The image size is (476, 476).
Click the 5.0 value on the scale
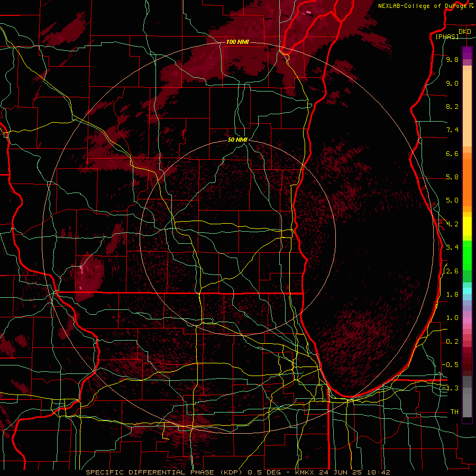pos(452,200)
